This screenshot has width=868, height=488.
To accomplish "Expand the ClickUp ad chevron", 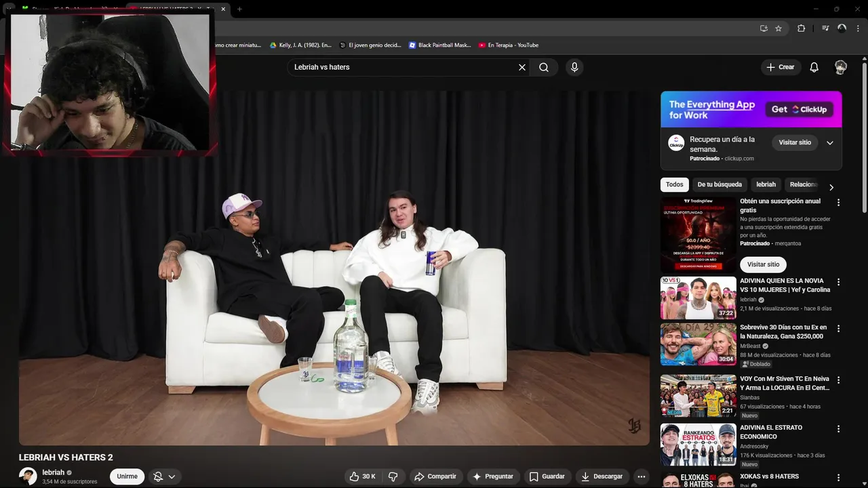I will 830,143.
